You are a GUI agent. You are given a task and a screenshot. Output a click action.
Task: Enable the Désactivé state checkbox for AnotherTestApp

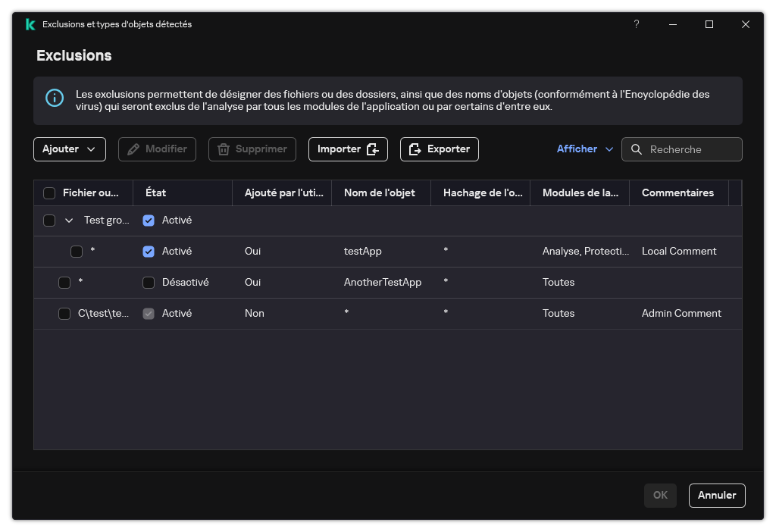149,283
